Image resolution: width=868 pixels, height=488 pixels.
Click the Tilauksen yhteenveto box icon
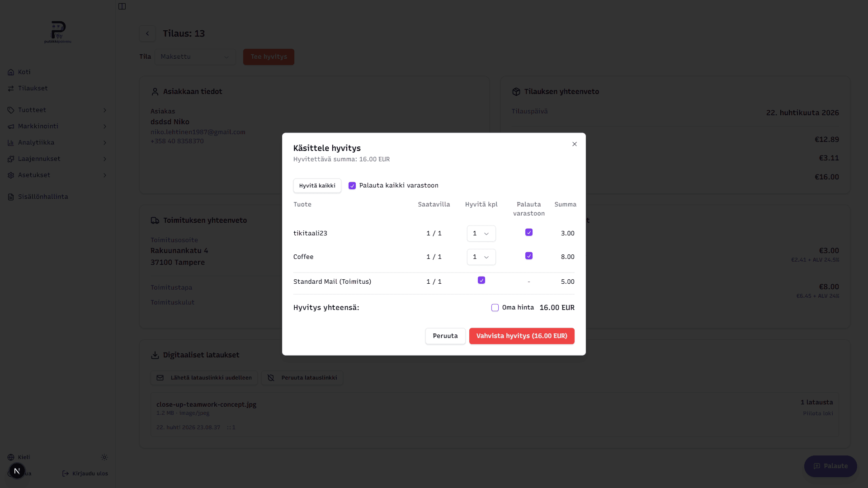[x=516, y=92]
